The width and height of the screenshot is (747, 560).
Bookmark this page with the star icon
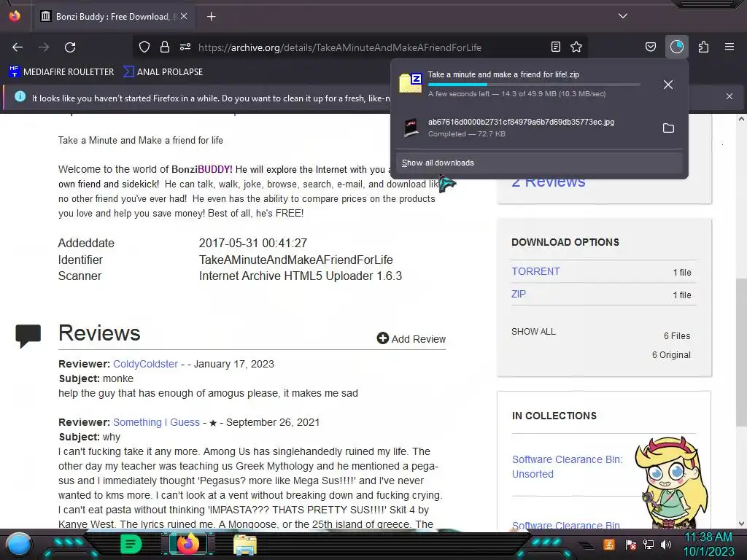pos(576,47)
